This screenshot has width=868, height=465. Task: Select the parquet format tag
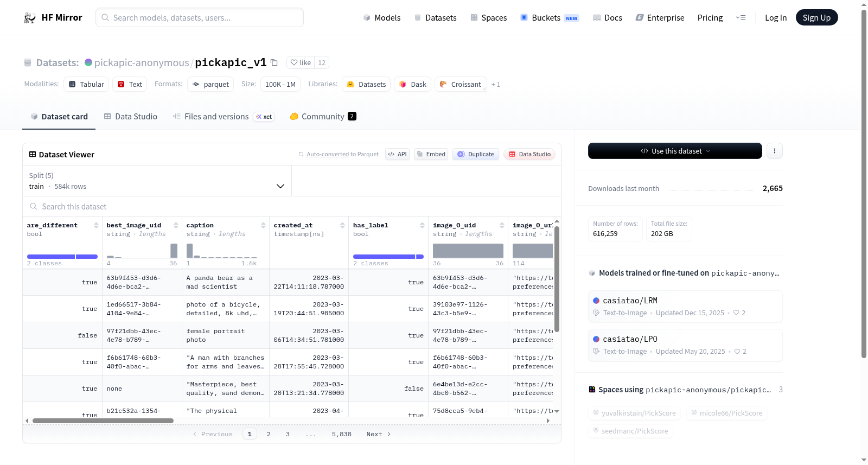point(210,84)
